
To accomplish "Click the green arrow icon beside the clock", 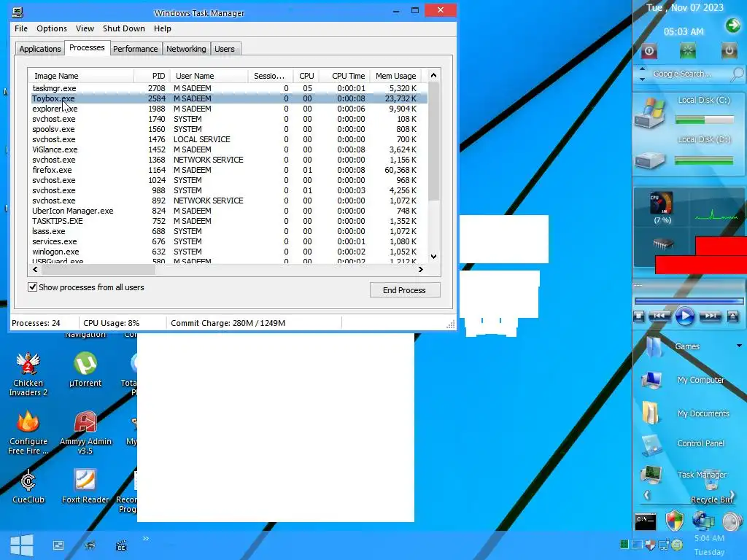I will click(732, 25).
